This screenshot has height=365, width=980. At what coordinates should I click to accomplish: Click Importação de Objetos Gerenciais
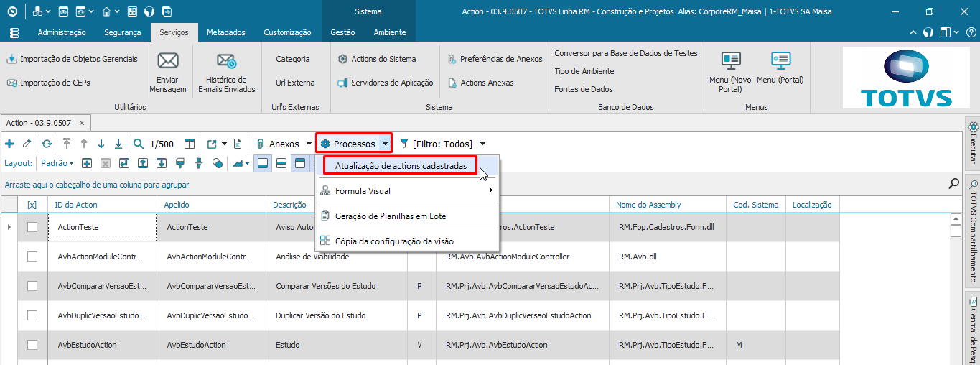pyautogui.click(x=72, y=59)
